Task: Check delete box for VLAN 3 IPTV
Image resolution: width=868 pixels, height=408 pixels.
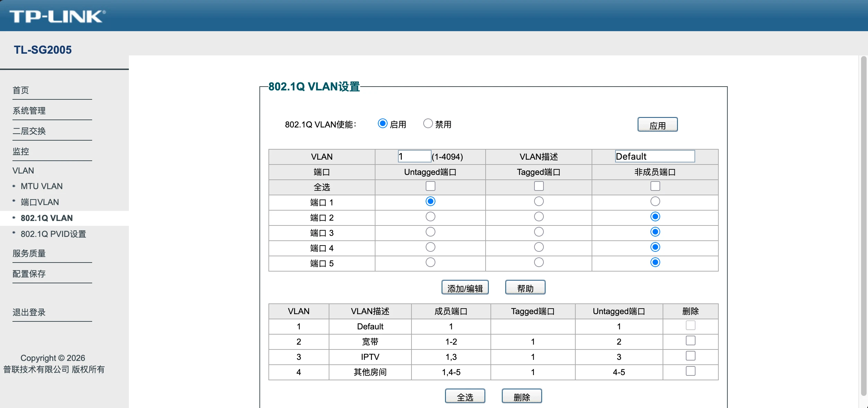Action: tap(690, 356)
